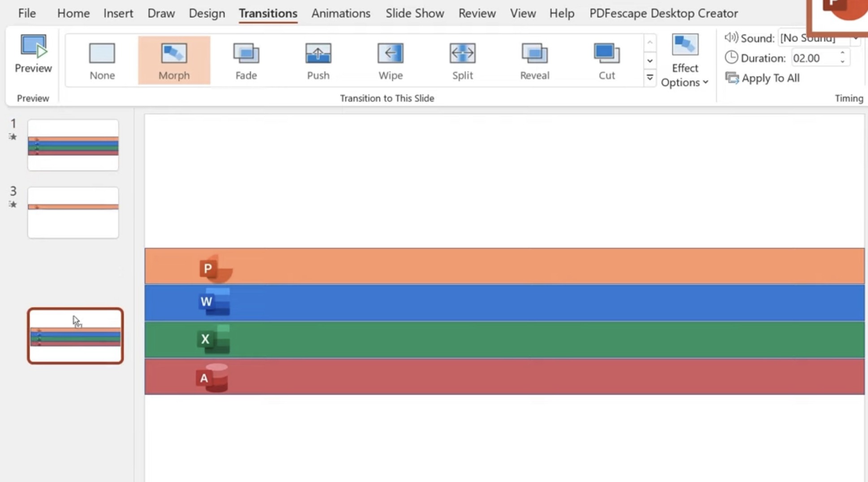Image resolution: width=868 pixels, height=482 pixels.
Task: Select slide 1 thumbnail
Action: pos(73,145)
